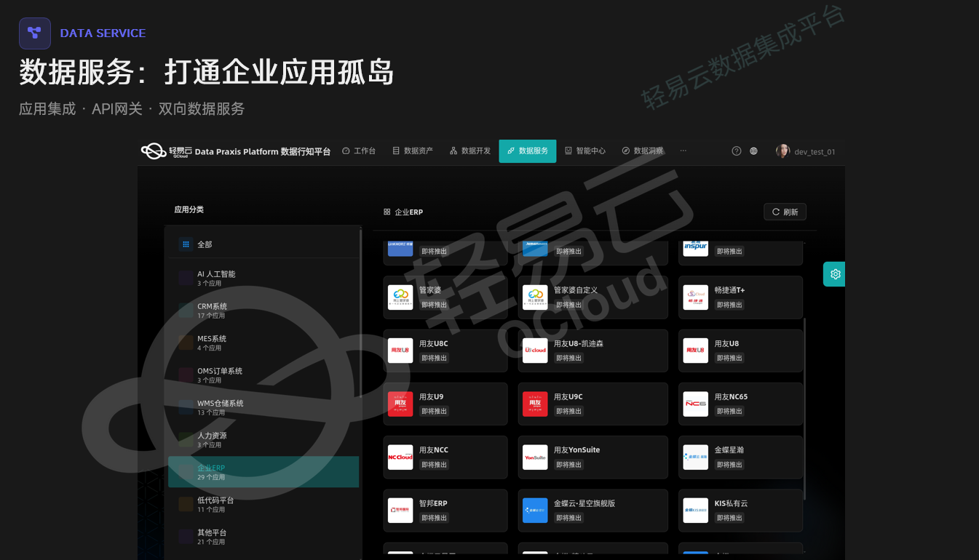Click the teal settings gear icon
Viewport: 979px width, 560px height.
[835, 274]
